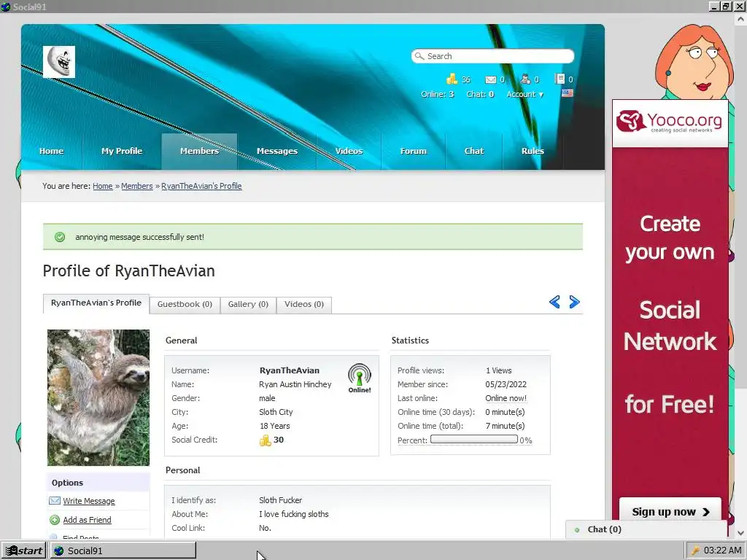747x560 pixels.
Task: Click the '05/23/2022' member since date
Action: pyautogui.click(x=506, y=384)
